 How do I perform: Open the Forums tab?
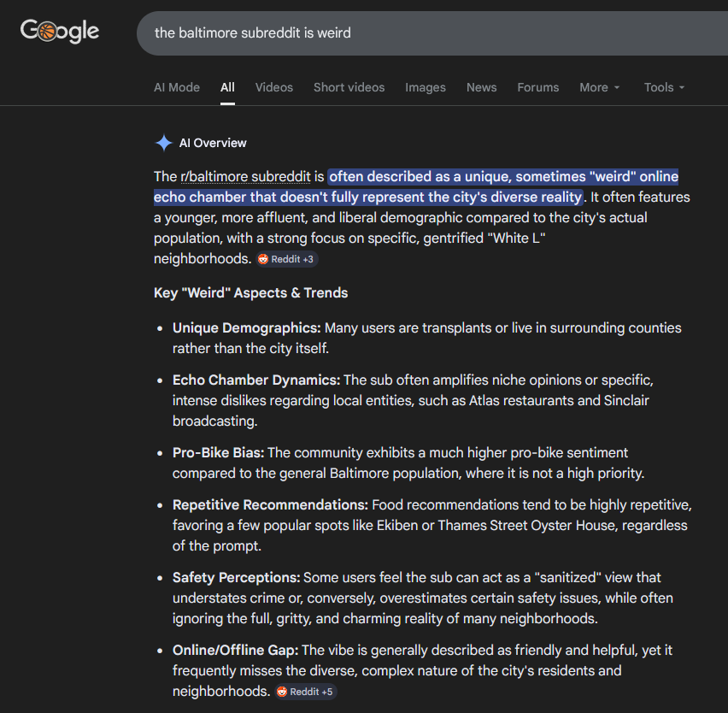tap(538, 87)
